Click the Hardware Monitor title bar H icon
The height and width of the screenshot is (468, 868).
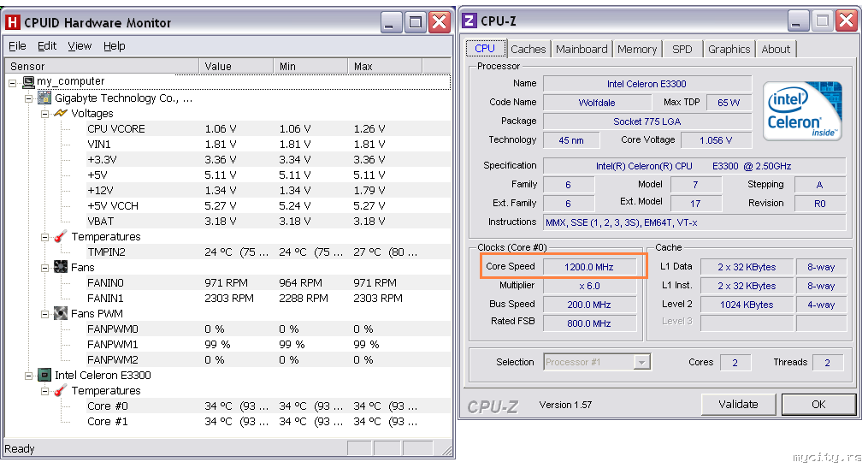click(x=13, y=23)
